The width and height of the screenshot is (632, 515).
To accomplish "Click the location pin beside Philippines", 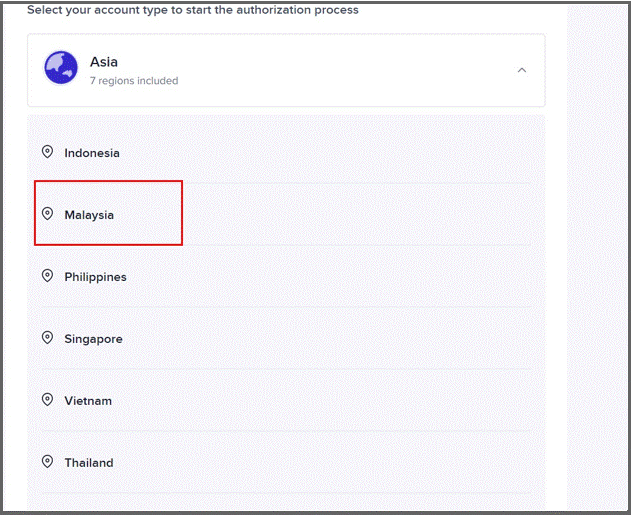I will click(x=48, y=276).
